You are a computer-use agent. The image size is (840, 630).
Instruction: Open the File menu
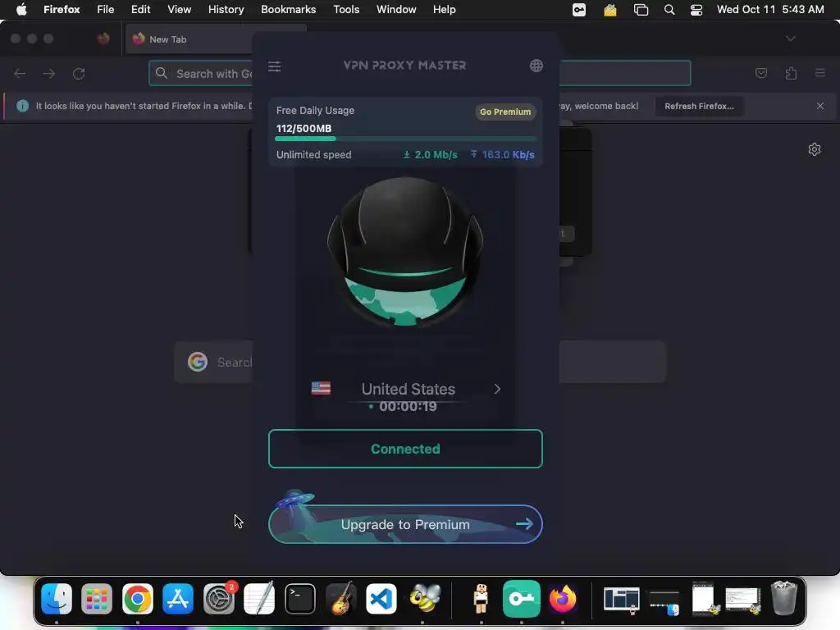coord(106,10)
